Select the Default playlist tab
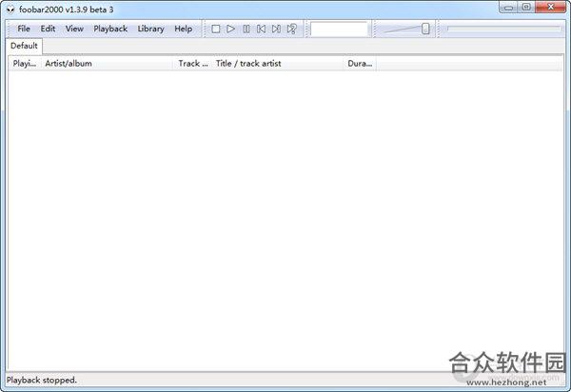The height and width of the screenshot is (392, 571). coord(24,46)
